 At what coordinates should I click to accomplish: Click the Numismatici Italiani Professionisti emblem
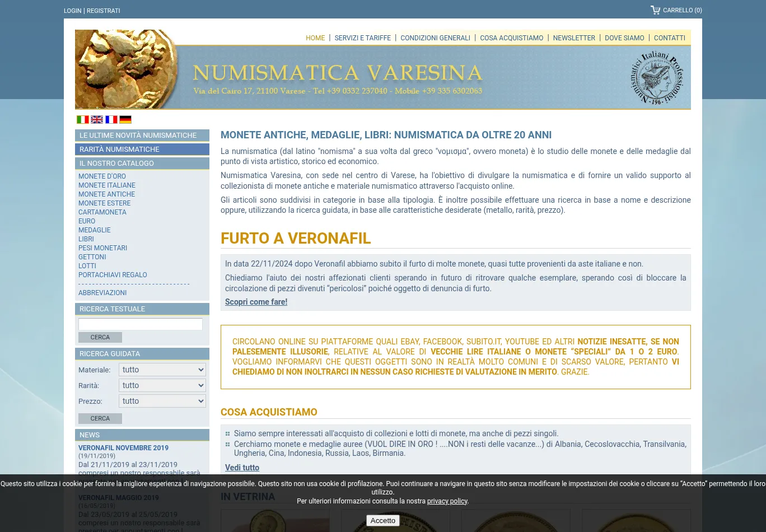[x=656, y=77]
